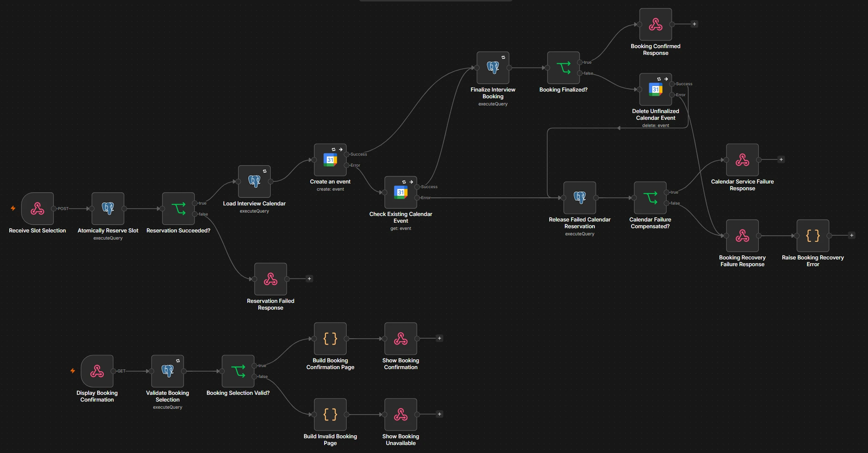This screenshot has width=868, height=453.
Task: Click the false output of Reservation Succeeded?
Action: (x=195, y=214)
